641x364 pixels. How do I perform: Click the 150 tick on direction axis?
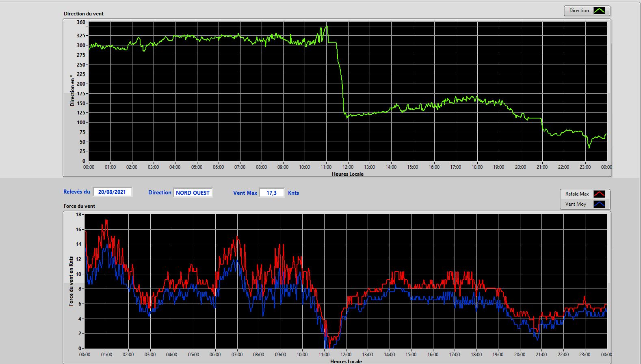(81, 103)
